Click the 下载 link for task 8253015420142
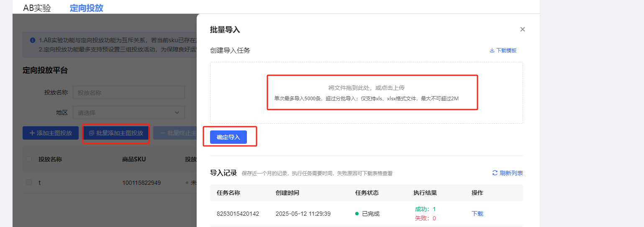 tap(477, 214)
